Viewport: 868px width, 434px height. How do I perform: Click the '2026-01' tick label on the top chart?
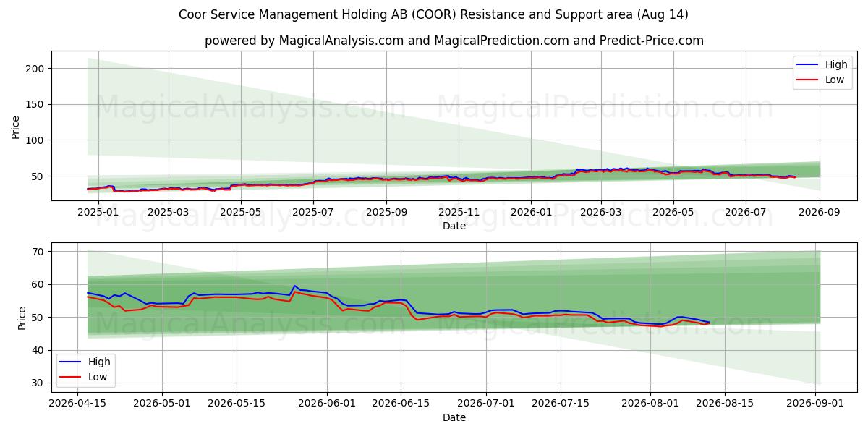532,212
